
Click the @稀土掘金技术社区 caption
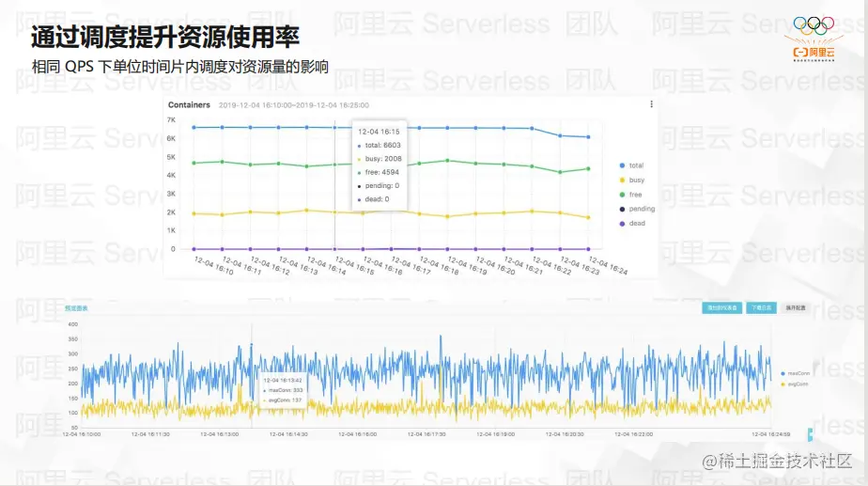tap(777, 461)
